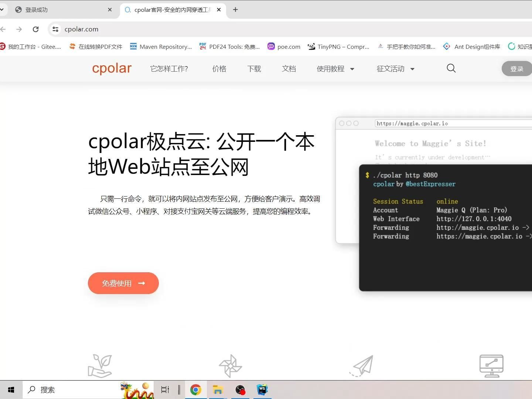
Task: Click the 登录 login button
Action: pos(517,69)
